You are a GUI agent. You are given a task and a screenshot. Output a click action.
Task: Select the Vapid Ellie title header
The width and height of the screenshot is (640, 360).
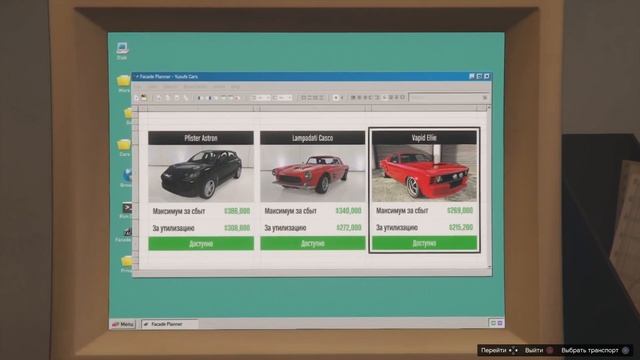[424, 138]
